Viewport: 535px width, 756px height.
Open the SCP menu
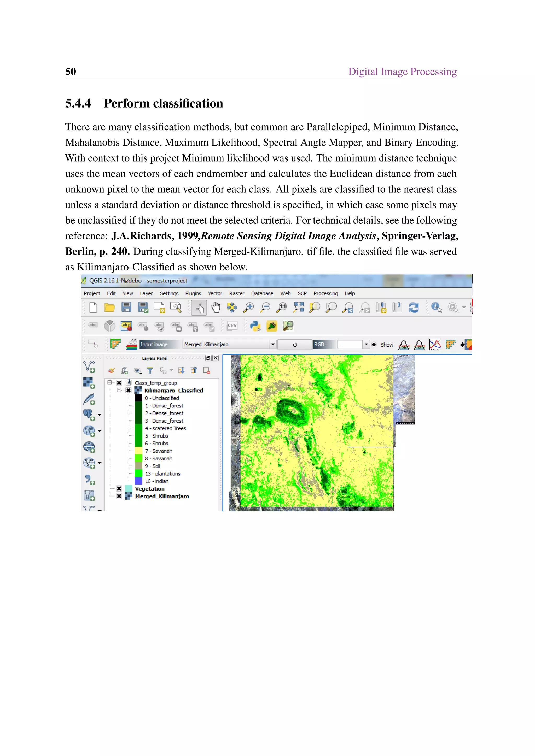[302, 293]
